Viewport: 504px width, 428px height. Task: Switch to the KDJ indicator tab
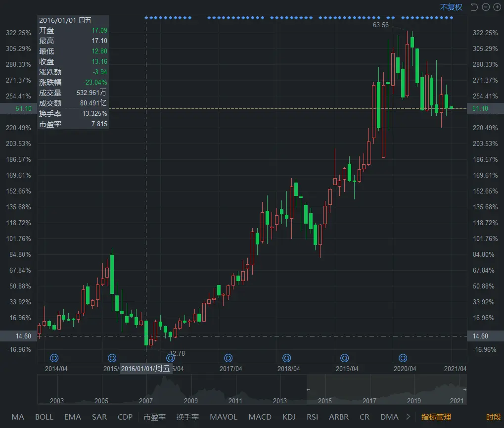[x=289, y=417]
